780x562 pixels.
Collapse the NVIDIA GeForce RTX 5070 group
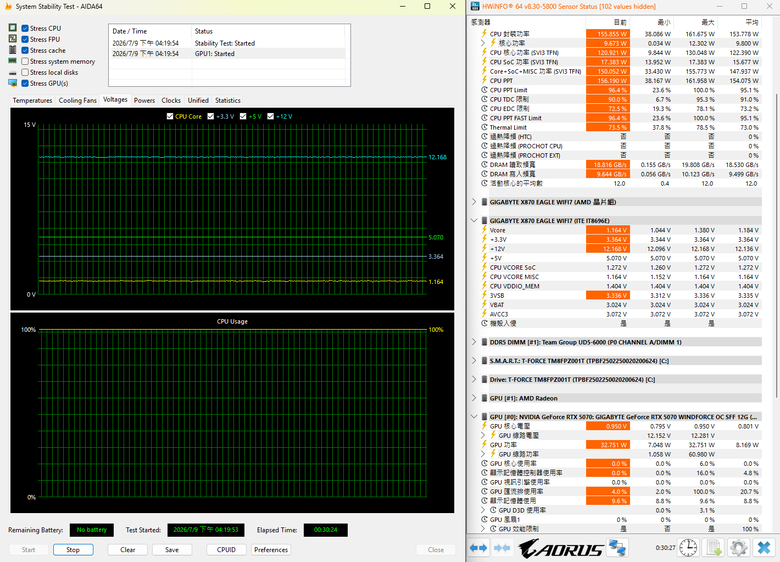pyautogui.click(x=474, y=417)
